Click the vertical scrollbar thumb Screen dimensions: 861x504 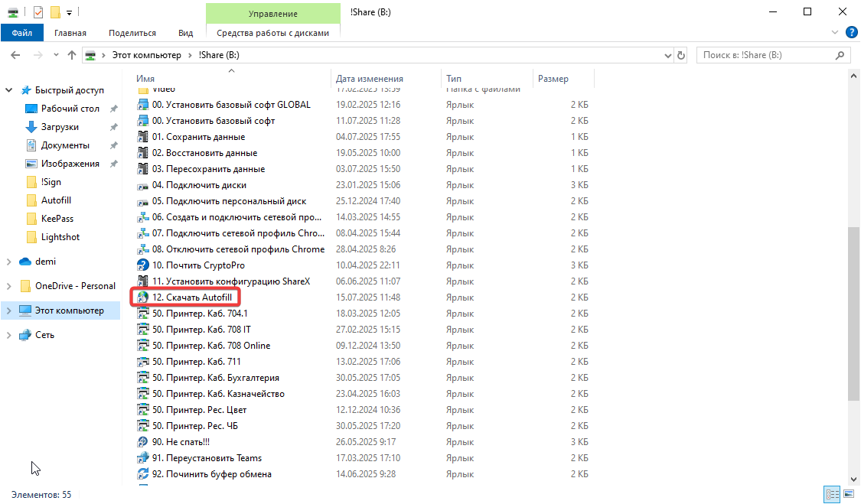(x=854, y=314)
